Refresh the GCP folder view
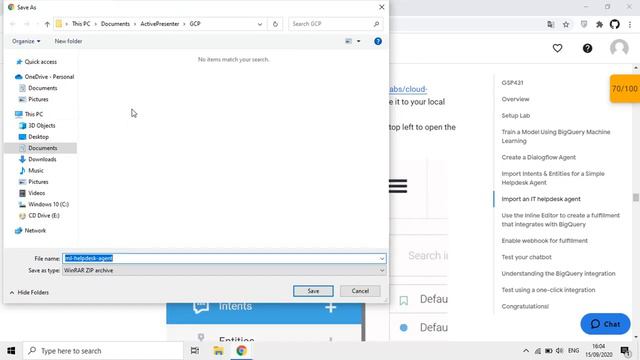Screen dimensions: 640x360 point(275,24)
